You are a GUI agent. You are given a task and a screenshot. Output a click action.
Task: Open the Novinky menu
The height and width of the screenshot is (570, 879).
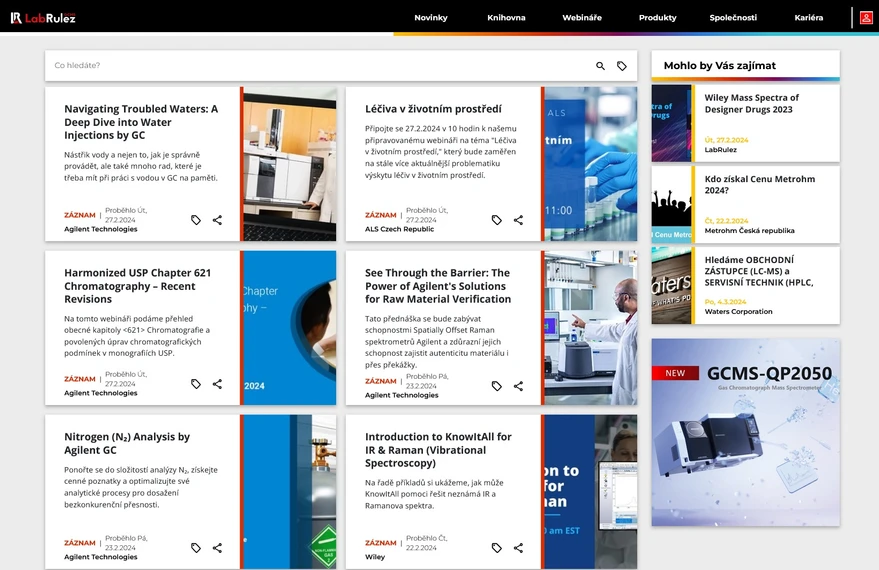coord(431,18)
